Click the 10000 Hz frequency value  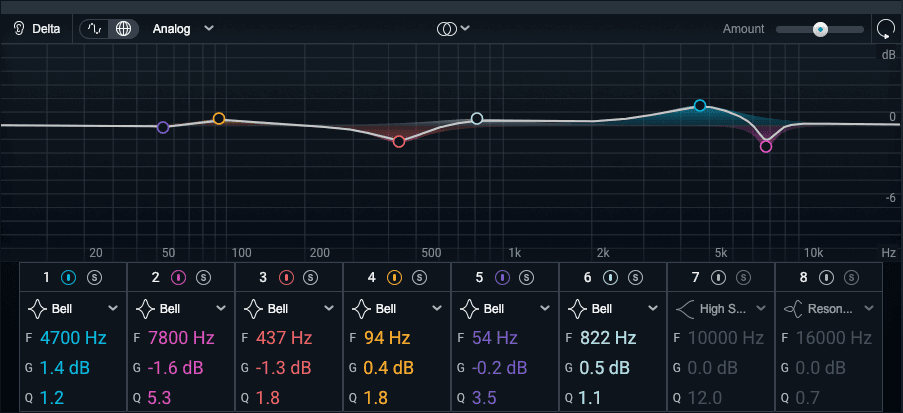click(726, 338)
